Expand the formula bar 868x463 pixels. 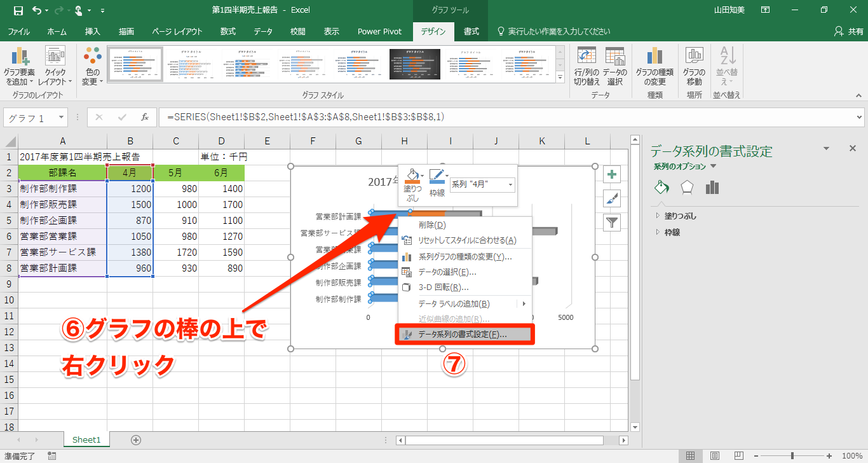coord(858,117)
